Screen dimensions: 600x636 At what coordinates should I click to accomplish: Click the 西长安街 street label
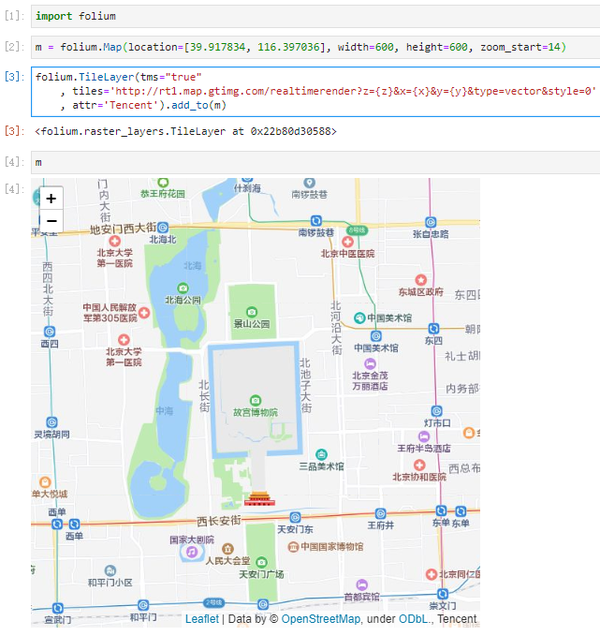(x=219, y=521)
